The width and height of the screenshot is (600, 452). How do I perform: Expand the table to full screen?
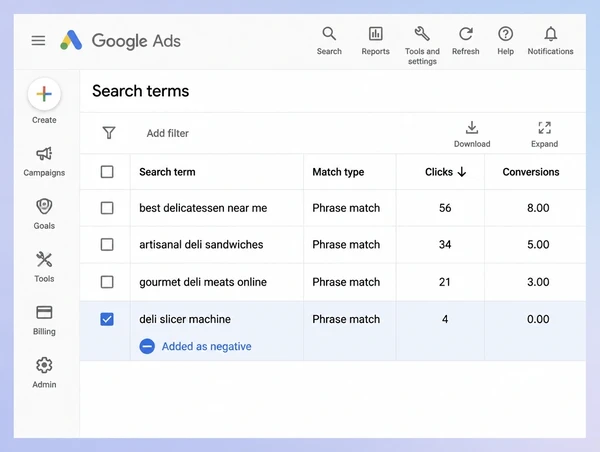544,134
